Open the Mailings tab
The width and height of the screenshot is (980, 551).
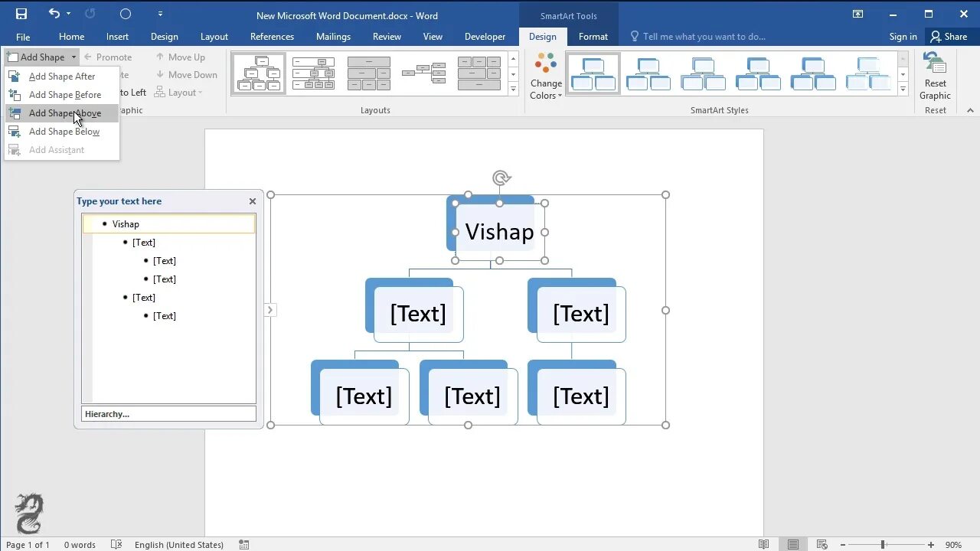tap(333, 37)
